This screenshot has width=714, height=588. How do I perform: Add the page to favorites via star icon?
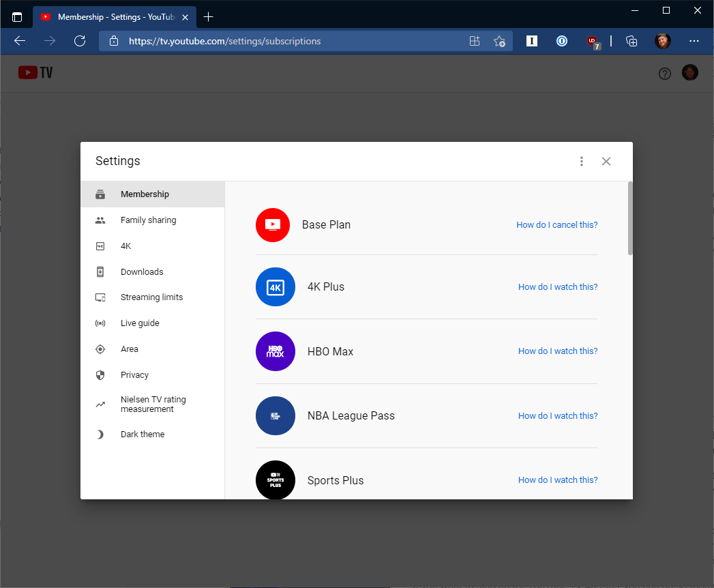499,41
